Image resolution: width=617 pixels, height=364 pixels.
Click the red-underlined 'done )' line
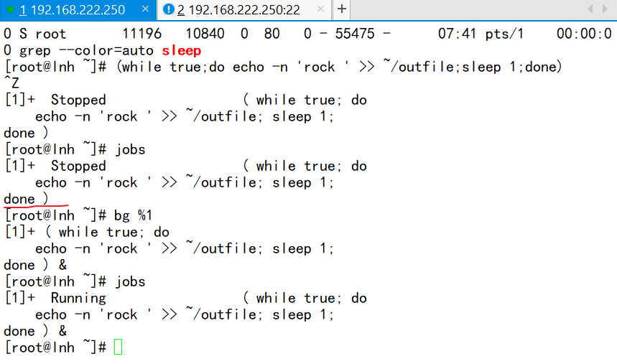click(27, 199)
